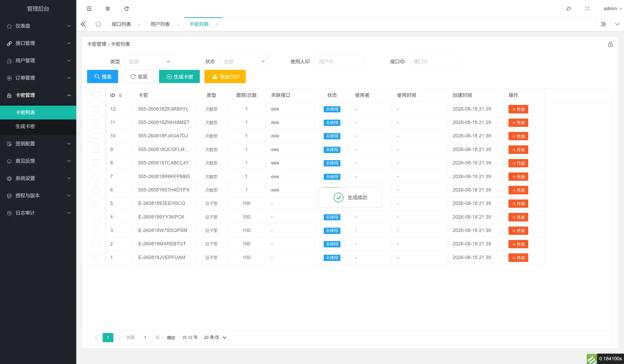Click the previous page arrow
624x364 pixels.
click(96, 337)
